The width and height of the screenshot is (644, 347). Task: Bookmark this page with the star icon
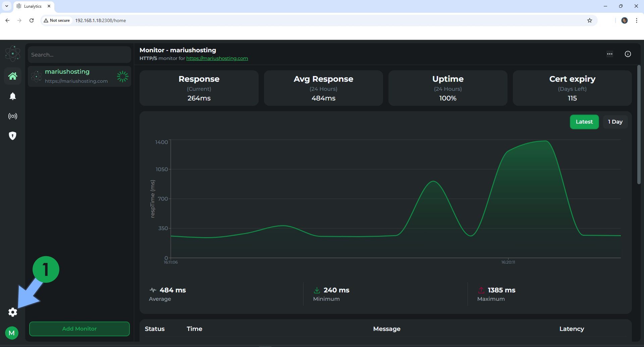[x=590, y=20]
